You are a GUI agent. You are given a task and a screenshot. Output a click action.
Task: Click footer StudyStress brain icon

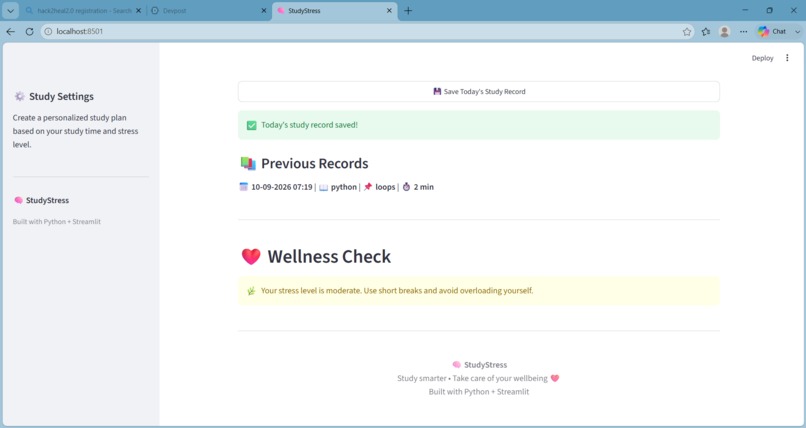(x=456, y=364)
